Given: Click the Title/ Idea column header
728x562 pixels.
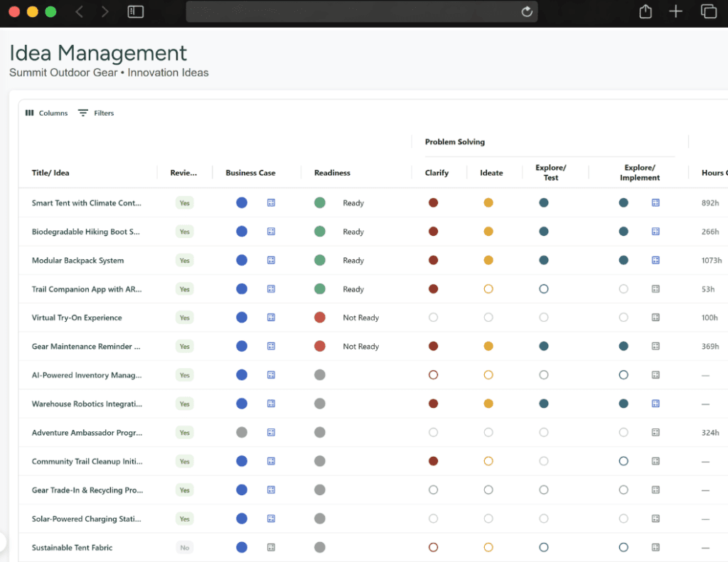Looking at the screenshot, I should 50,173.
